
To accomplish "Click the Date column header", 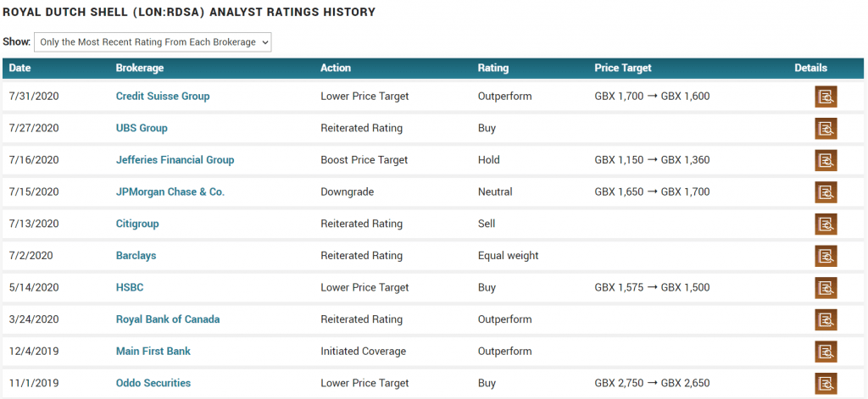I will [x=20, y=68].
